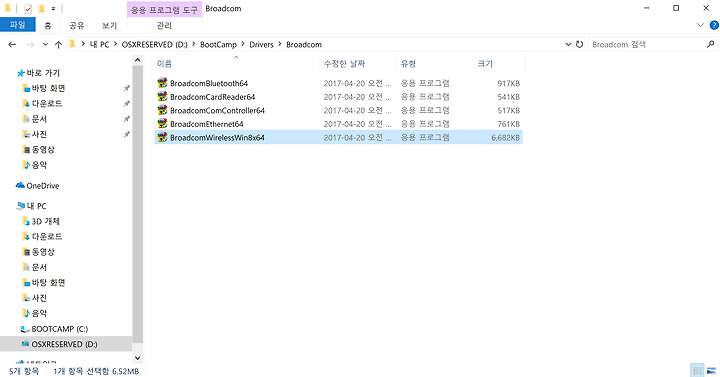
Task: Open BroadcomBluetooth64 installer icon
Action: point(162,83)
